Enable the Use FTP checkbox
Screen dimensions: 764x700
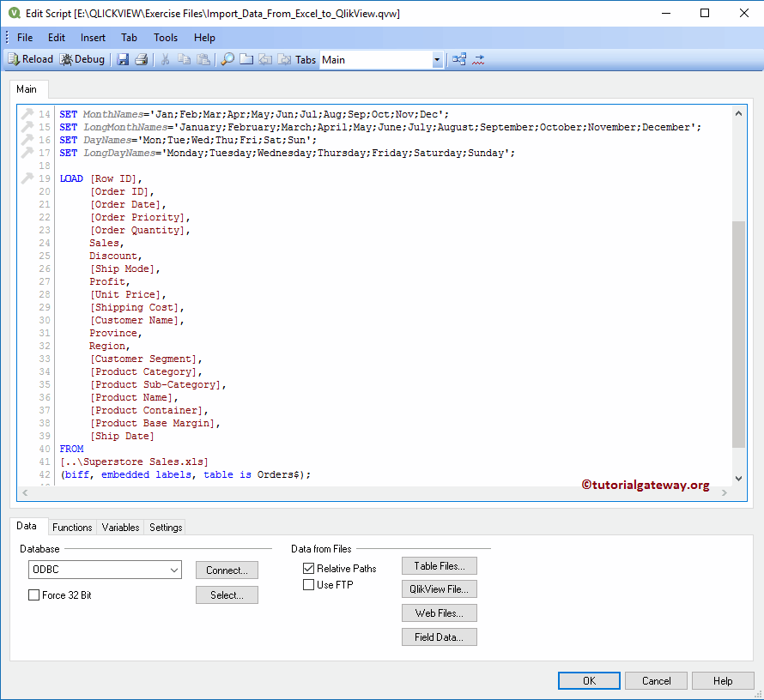(x=308, y=585)
